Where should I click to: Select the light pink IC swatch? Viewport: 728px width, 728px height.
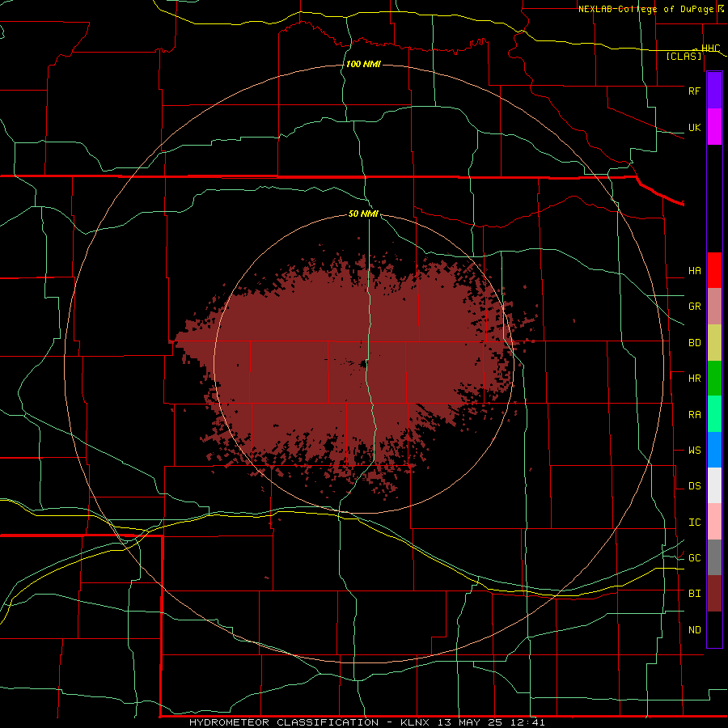[714, 522]
